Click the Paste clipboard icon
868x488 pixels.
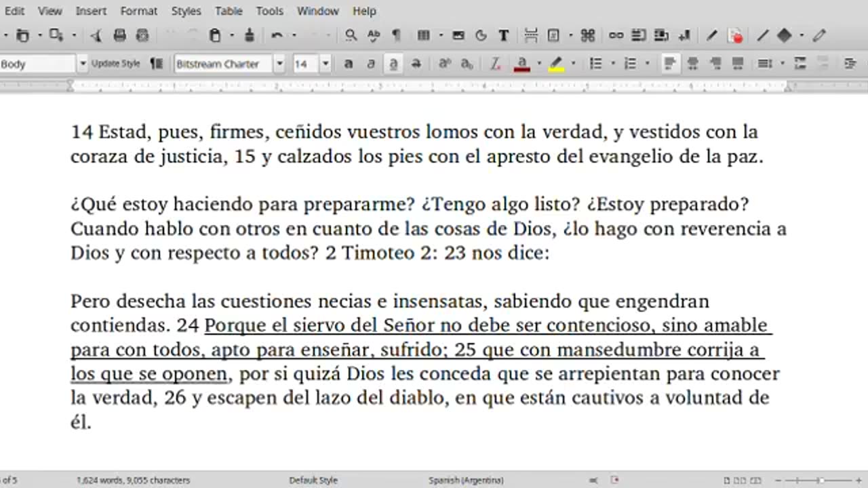pos(215,36)
